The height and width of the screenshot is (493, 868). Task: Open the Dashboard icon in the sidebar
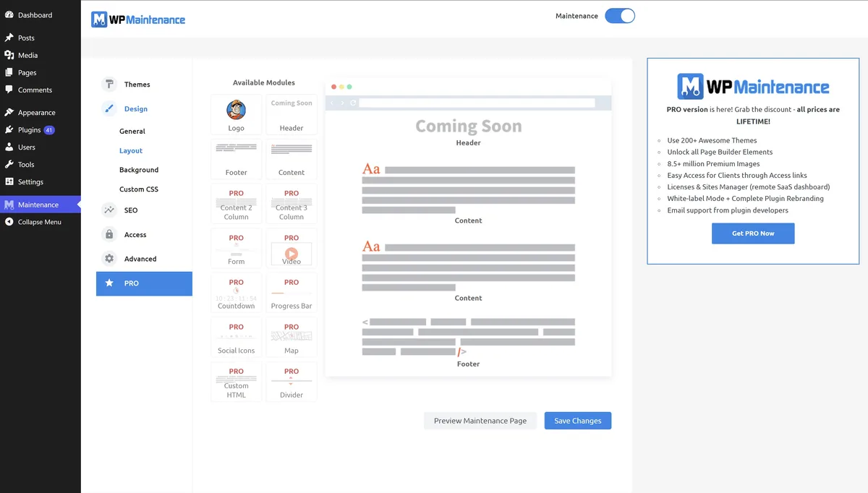click(9, 14)
